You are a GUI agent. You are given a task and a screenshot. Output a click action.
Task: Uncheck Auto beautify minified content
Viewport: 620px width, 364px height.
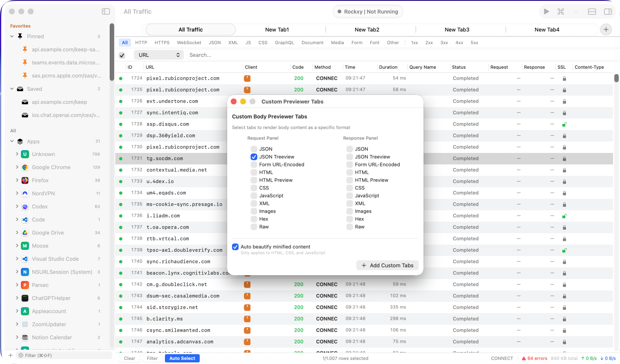[x=235, y=247]
